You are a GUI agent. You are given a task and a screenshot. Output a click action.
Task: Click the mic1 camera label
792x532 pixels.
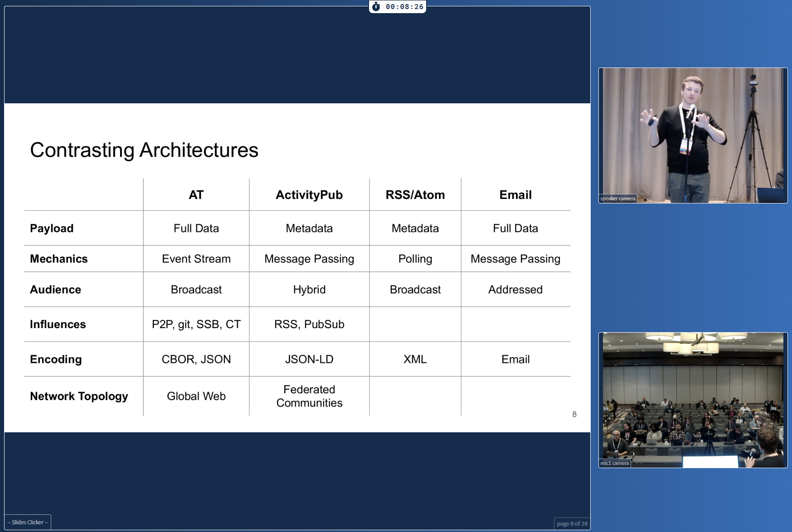(x=614, y=463)
